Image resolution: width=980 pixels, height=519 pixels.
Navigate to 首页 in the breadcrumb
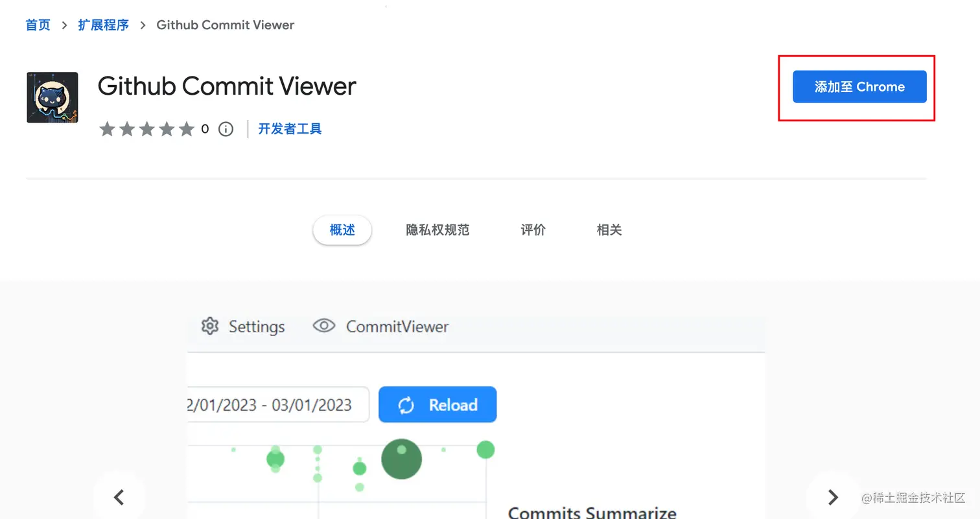(38, 25)
